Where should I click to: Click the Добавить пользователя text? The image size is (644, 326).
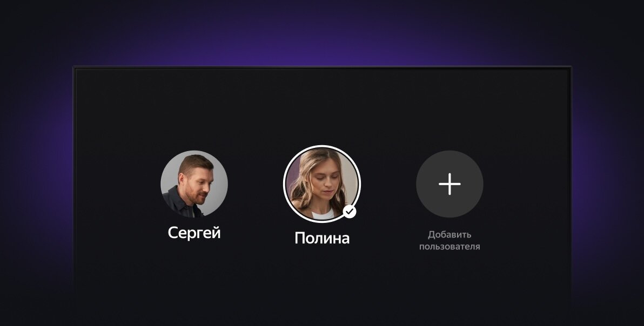pos(450,241)
